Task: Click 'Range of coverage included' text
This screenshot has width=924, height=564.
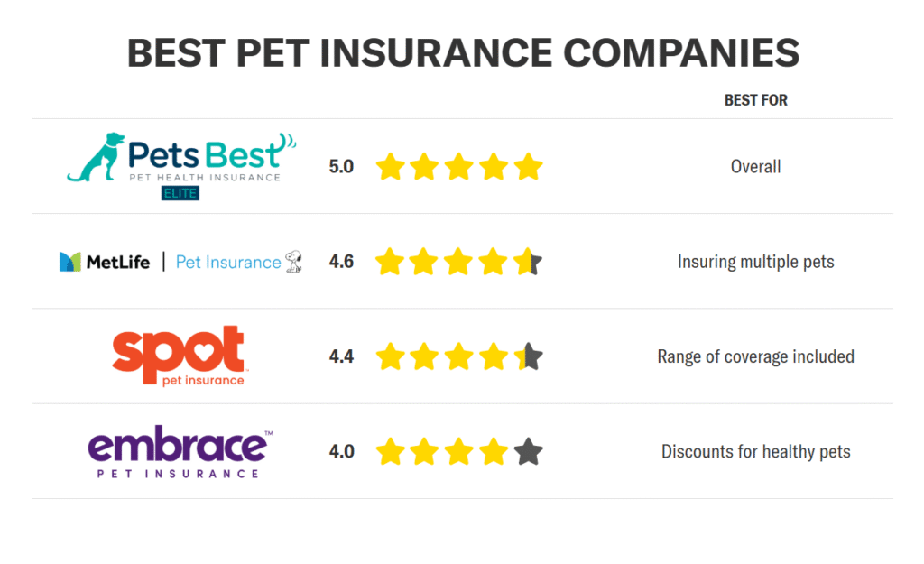Action: point(755,356)
